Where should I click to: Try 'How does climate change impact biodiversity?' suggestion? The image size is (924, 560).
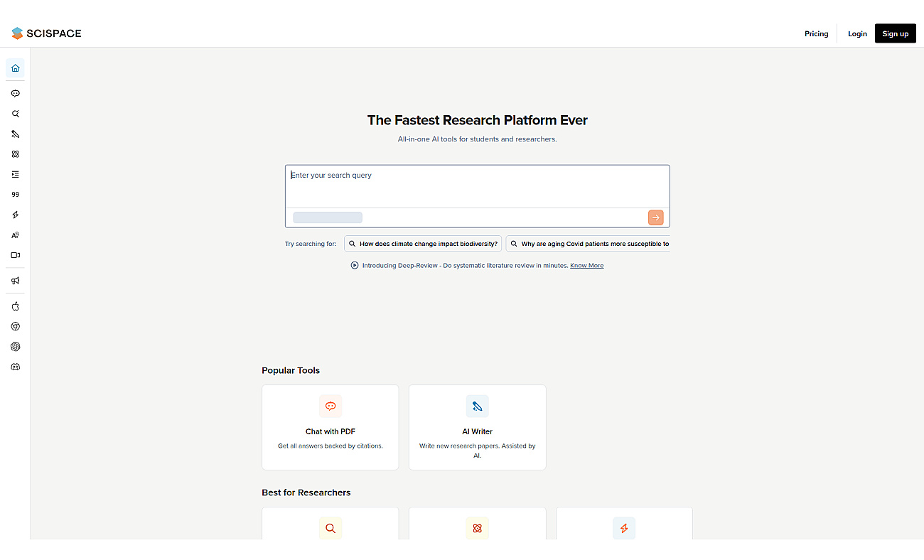coord(423,244)
